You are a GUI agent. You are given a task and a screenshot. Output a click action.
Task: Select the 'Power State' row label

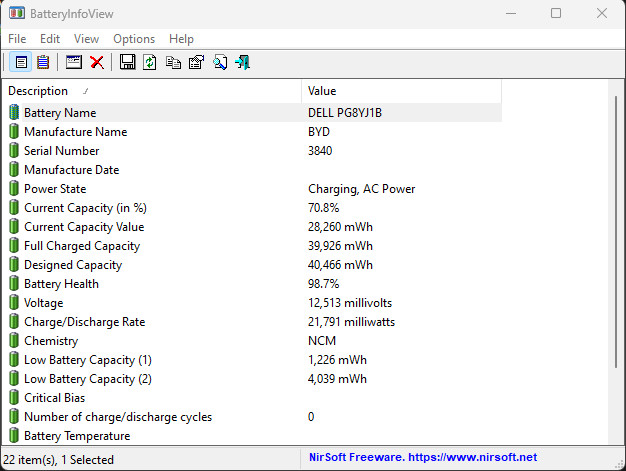(55, 189)
